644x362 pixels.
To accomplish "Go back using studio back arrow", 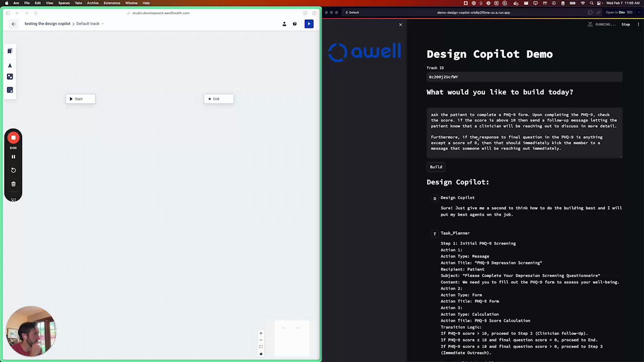I will coord(14,24).
